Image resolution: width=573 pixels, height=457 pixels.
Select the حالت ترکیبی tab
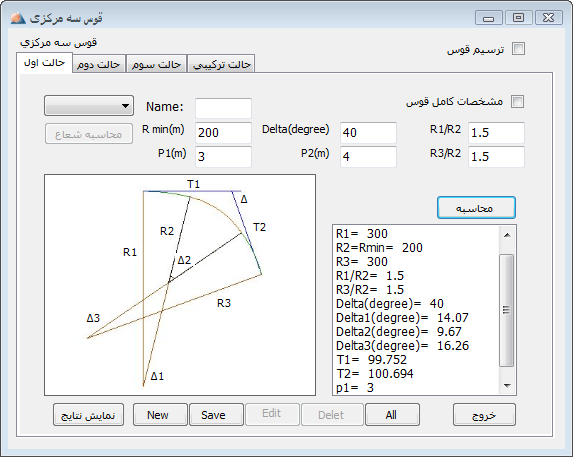pyautogui.click(x=221, y=64)
